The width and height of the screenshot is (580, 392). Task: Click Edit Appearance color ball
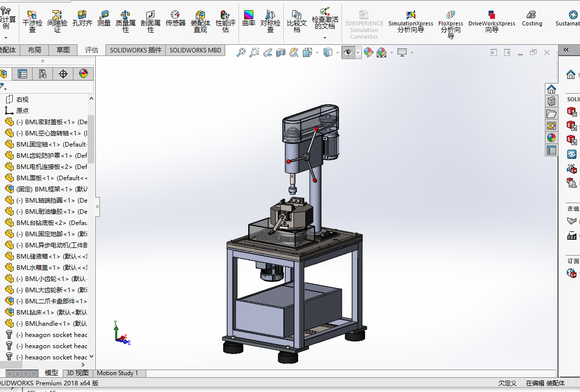tap(368, 52)
